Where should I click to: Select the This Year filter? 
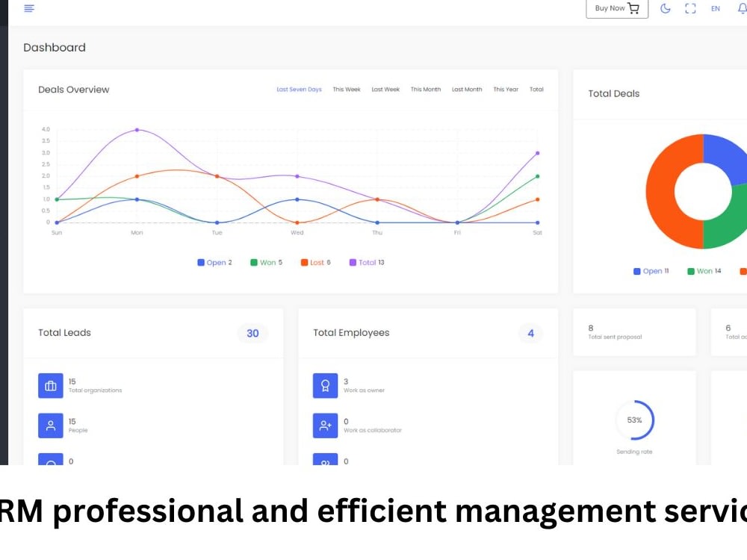506,89
